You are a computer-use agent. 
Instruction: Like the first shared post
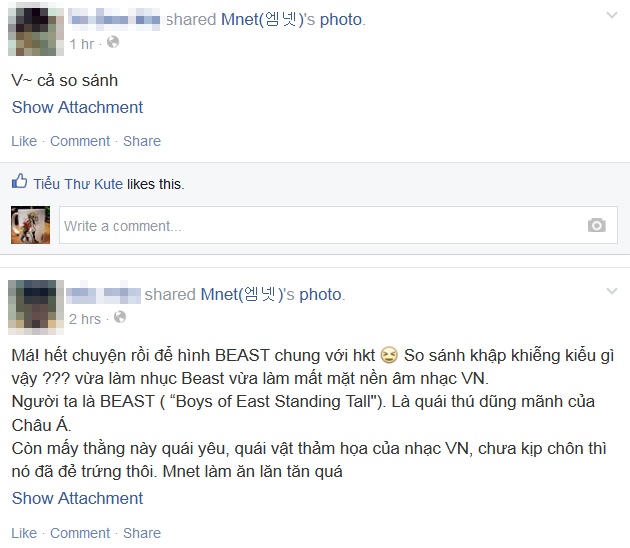click(x=24, y=141)
